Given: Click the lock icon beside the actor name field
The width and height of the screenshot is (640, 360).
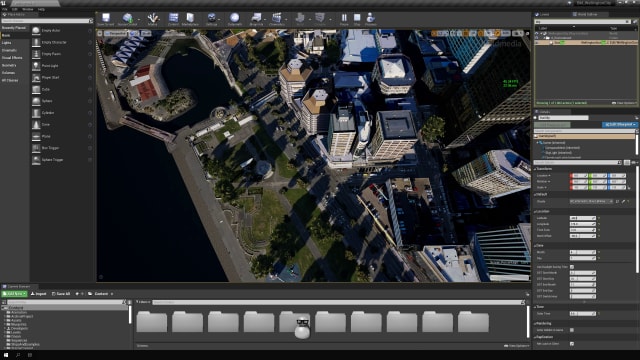Looking at the screenshot, I should pos(636,118).
